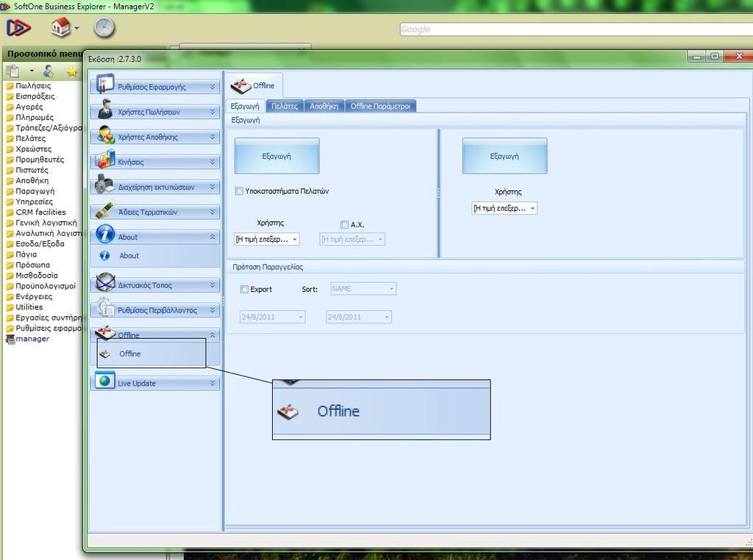Screen dimensions: 753x560
Task: Expand the Ρυθμίσεις Περιβάλλοντος chevron
Action: point(213,310)
